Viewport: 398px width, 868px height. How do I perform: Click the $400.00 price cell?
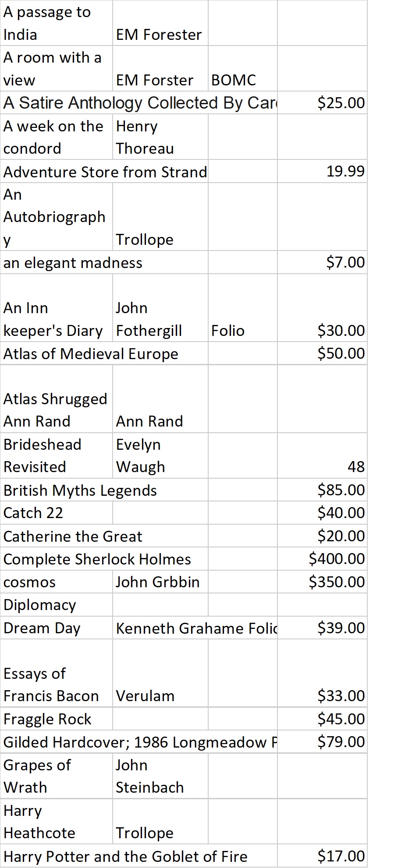[322, 559]
